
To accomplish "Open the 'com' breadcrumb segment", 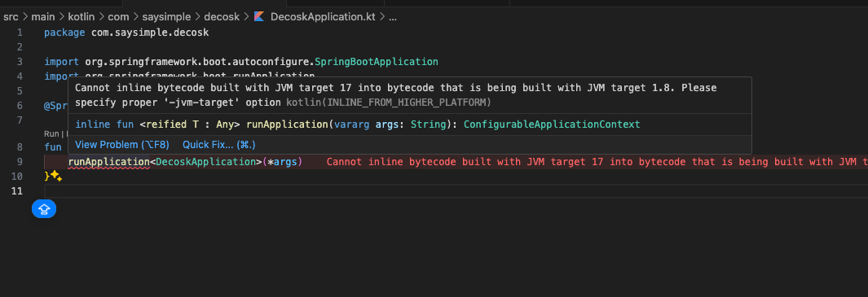I will 118,16.
